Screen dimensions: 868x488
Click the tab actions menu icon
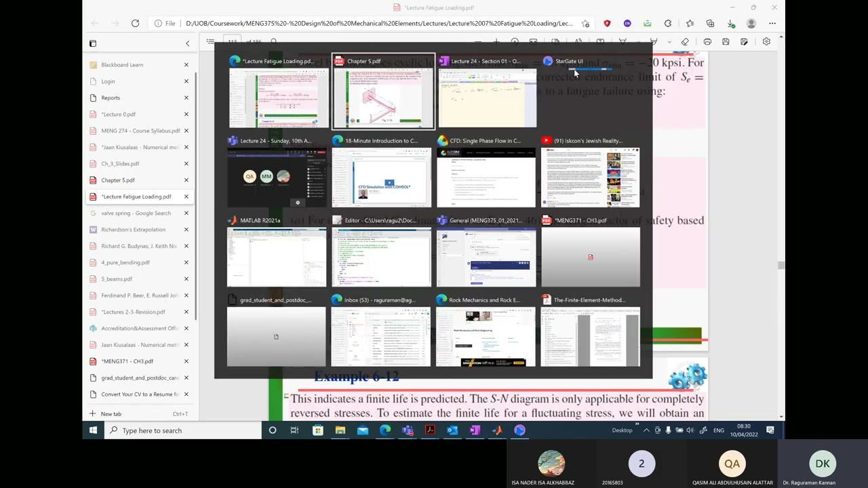[x=93, y=43]
